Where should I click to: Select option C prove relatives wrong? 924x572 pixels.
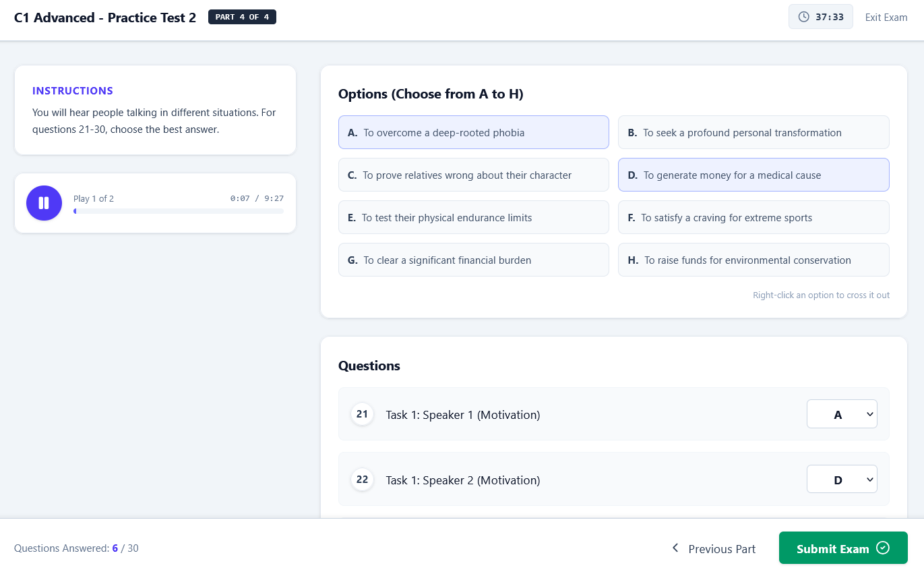click(x=473, y=175)
